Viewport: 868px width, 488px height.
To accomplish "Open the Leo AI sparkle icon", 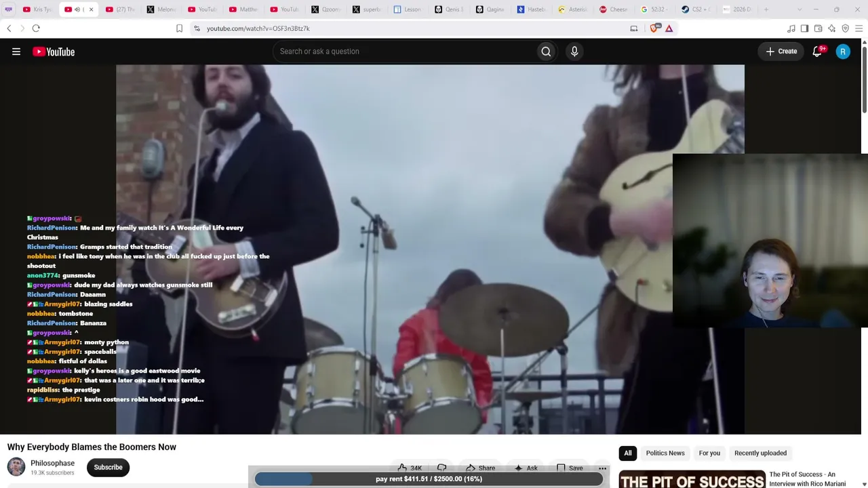I will click(x=831, y=28).
